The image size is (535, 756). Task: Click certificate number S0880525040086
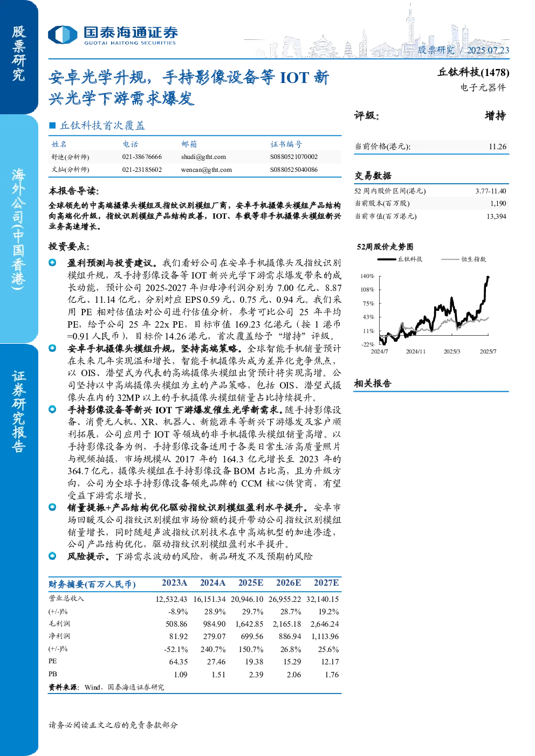[x=294, y=169]
